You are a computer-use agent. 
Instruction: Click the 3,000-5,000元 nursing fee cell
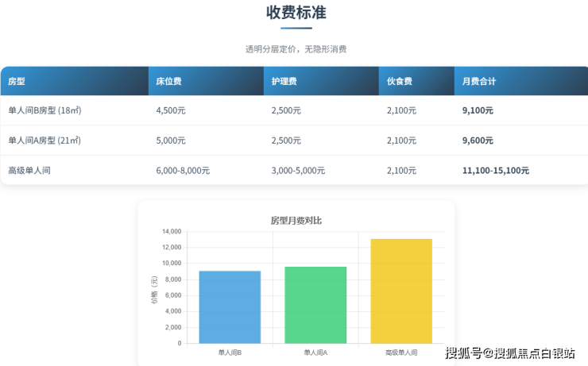298,171
